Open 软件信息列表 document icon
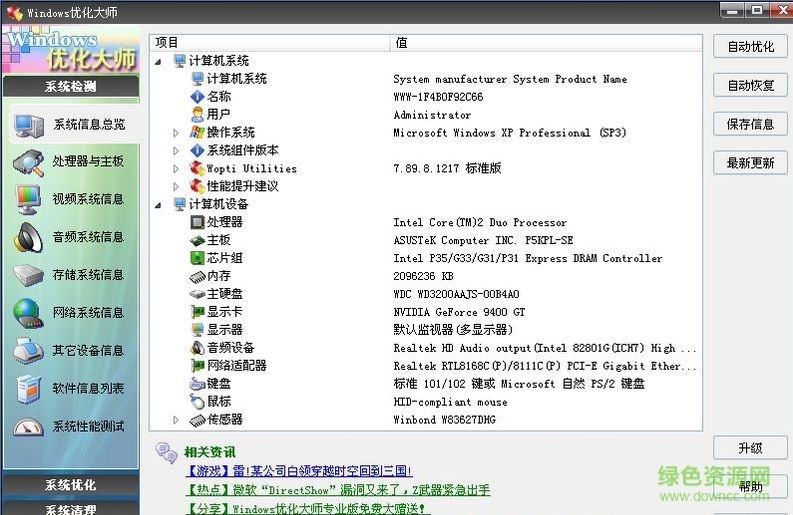This screenshot has height=515, width=793. tap(28, 389)
